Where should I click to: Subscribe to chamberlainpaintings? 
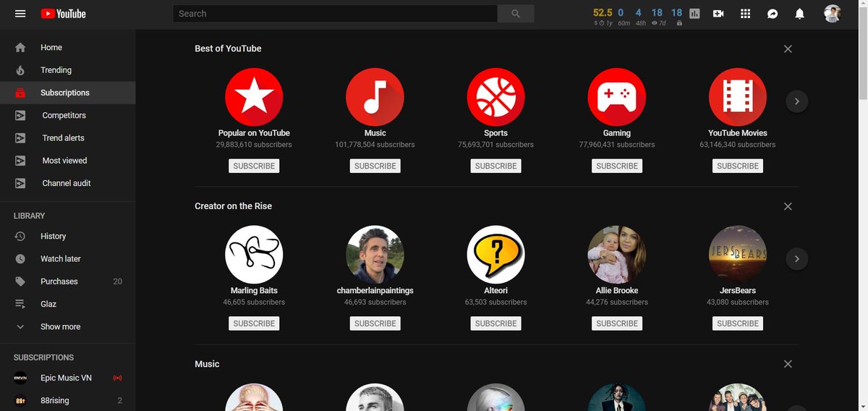(x=375, y=323)
